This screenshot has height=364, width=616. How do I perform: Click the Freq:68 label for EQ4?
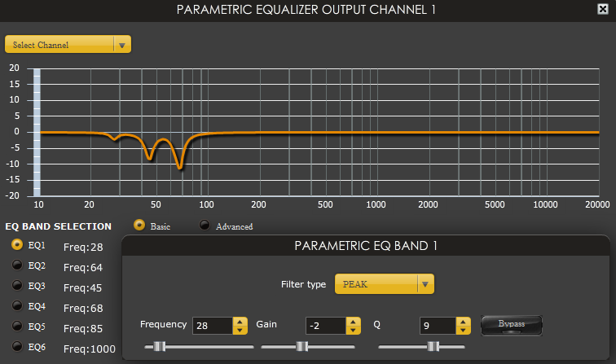coord(83,309)
